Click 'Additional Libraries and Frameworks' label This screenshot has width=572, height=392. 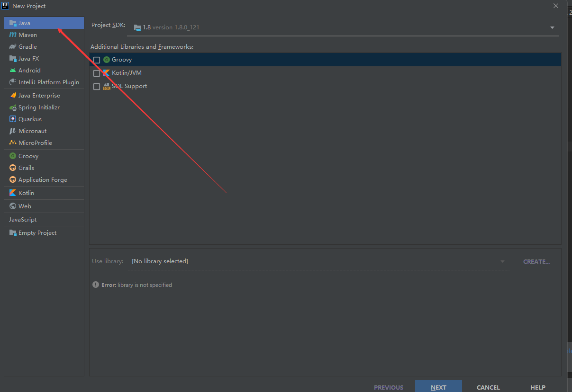tap(142, 47)
